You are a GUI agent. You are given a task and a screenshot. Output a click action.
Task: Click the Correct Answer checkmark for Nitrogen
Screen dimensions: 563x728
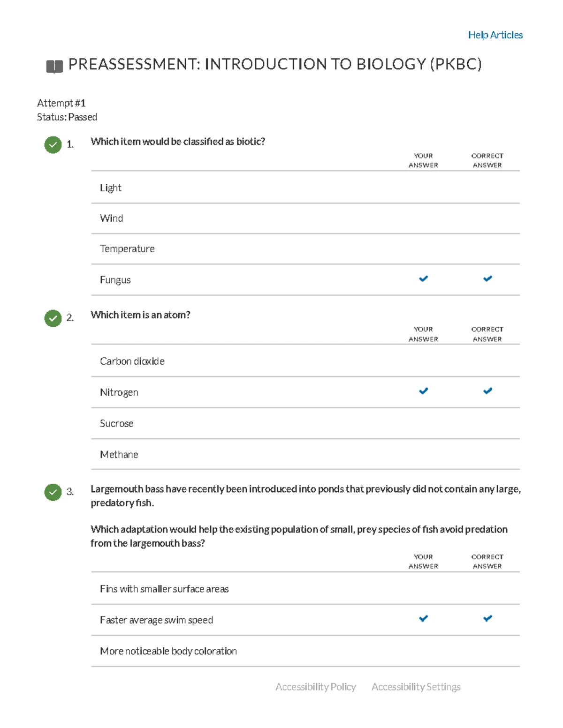[487, 391]
